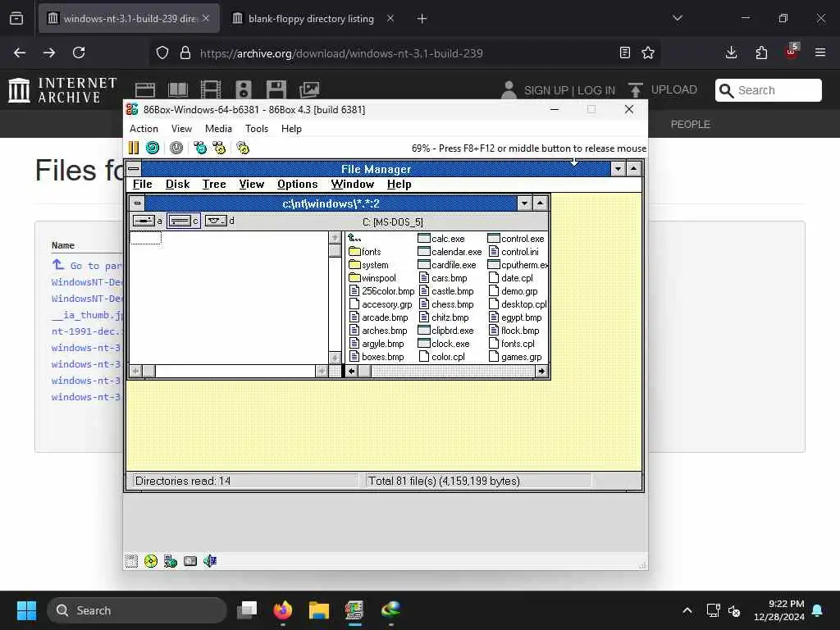Open the Firefox hamburger application menu
The width and height of the screenshot is (840, 630).
click(820, 52)
